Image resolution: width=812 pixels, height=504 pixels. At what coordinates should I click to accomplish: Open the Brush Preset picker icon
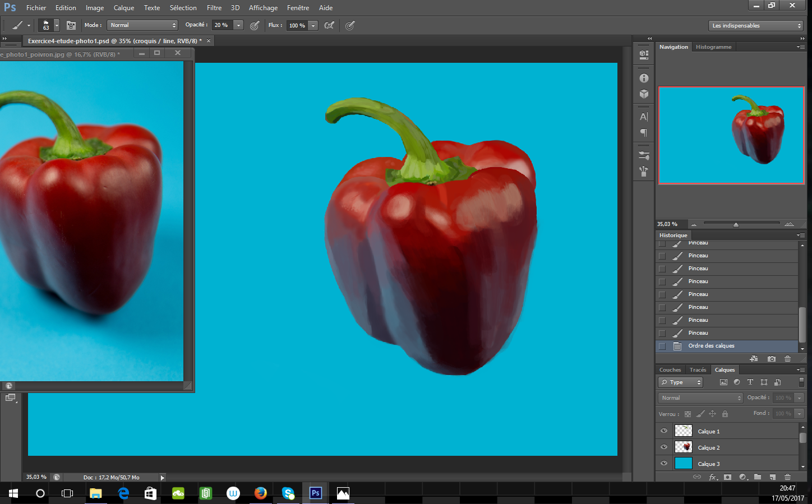click(x=48, y=25)
